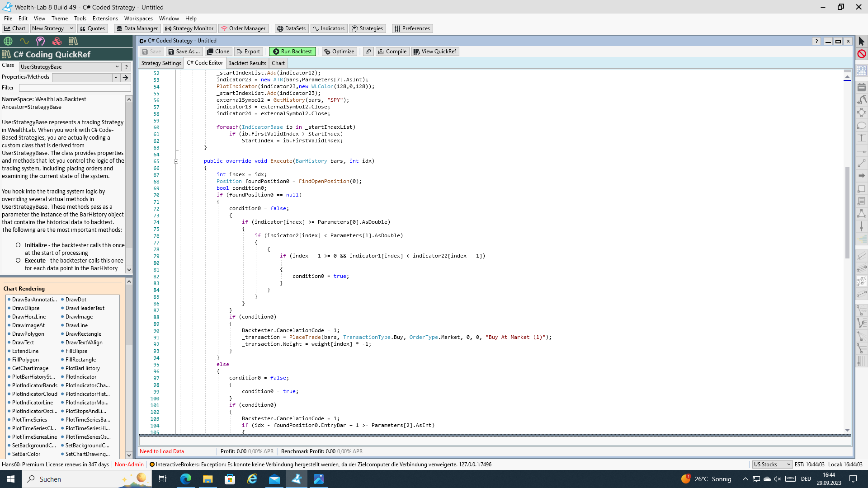Click the muted speaker tray icon
The height and width of the screenshot is (488, 868).
click(x=778, y=479)
